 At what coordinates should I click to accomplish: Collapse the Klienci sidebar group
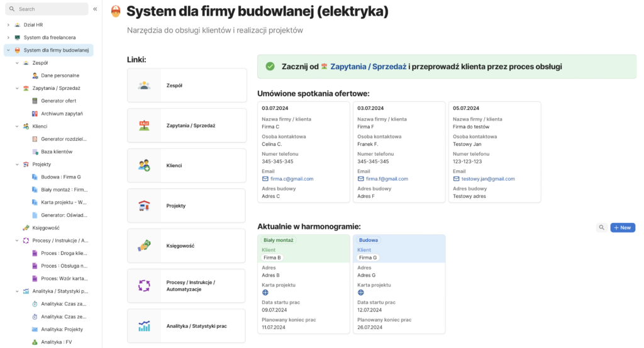(17, 126)
